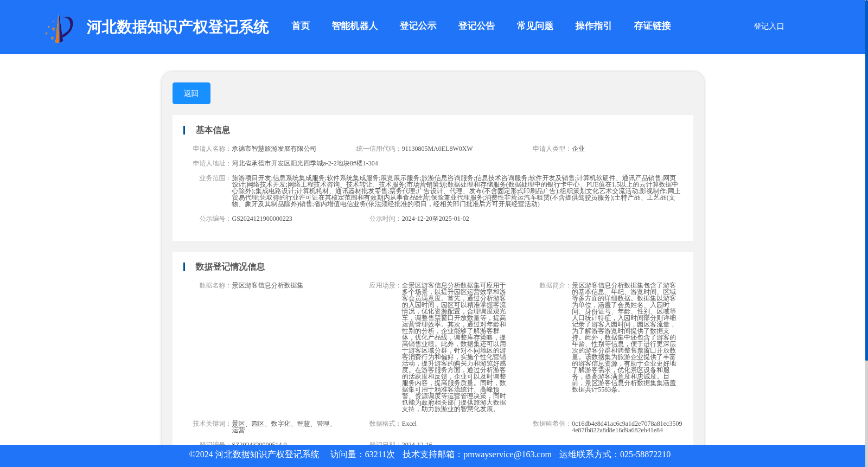Click the footer visit count 63211次
The image size is (868, 467).
(380, 455)
